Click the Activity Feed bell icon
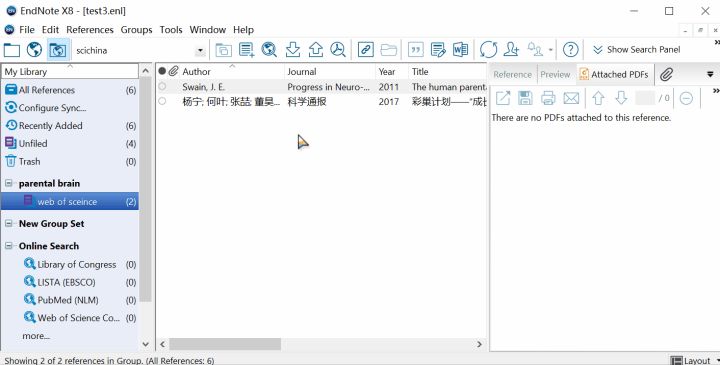The image size is (720, 365). click(535, 50)
